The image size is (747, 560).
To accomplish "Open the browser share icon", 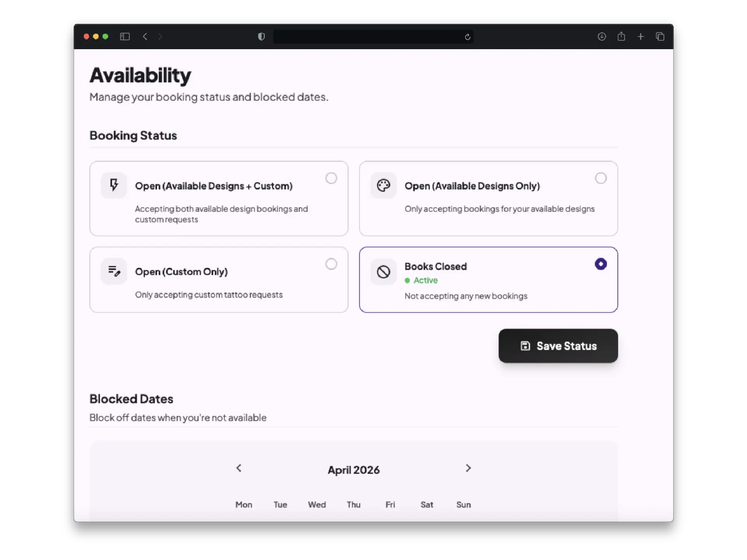I will [x=621, y=36].
